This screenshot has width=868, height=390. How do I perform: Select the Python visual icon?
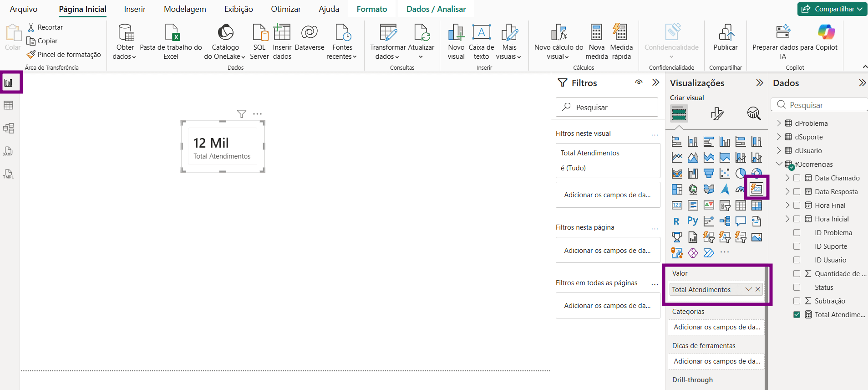pos(693,221)
